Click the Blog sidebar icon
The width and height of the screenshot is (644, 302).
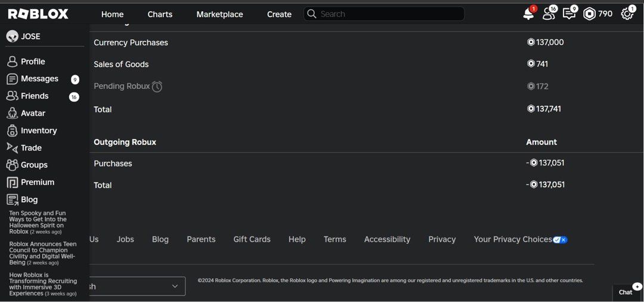coord(13,200)
